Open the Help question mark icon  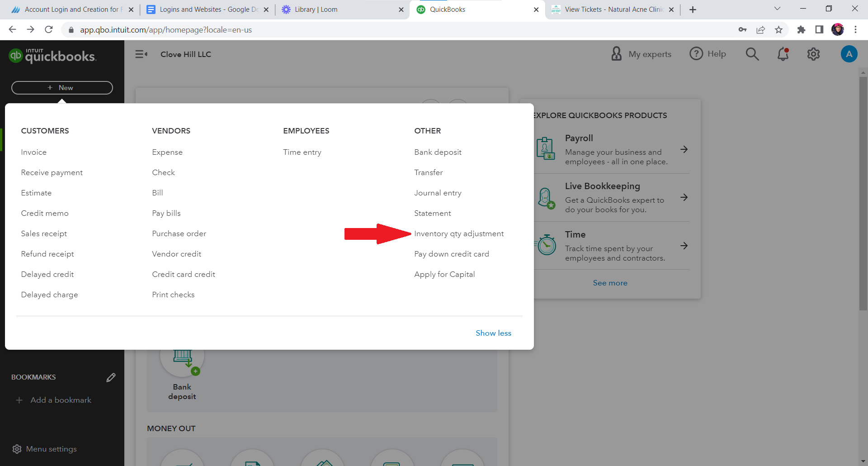(696, 54)
